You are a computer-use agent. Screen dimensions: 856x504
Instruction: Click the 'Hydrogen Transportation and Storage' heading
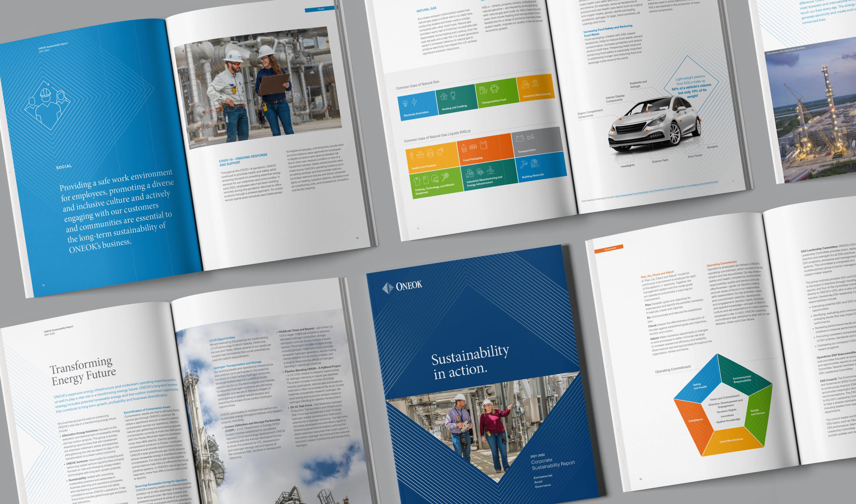237,365
